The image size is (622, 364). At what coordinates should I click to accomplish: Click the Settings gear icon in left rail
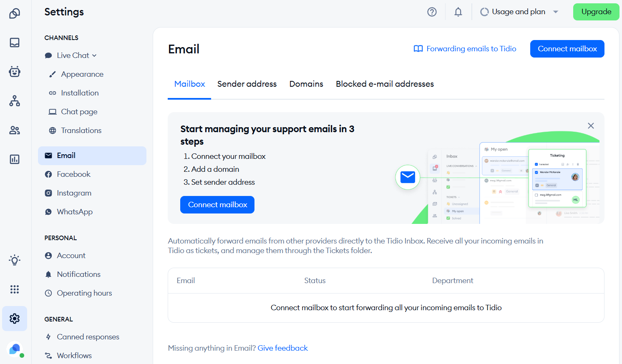pos(15,319)
